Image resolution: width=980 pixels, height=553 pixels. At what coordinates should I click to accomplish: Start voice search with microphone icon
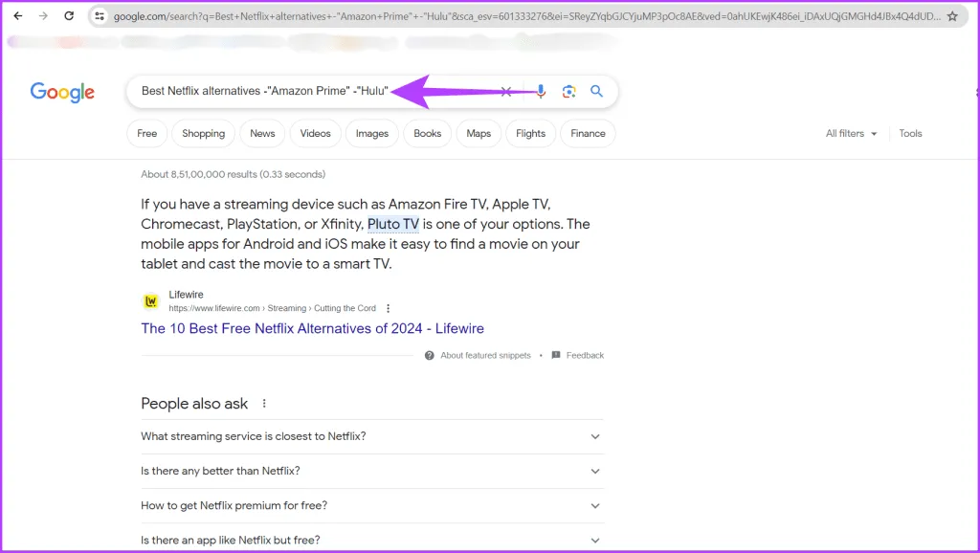[541, 91]
